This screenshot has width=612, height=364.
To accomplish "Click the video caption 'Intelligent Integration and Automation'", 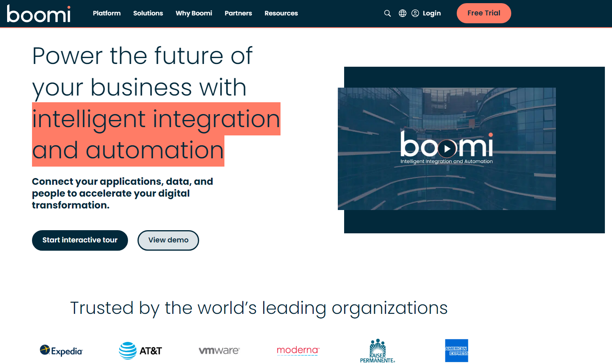I will (x=446, y=161).
